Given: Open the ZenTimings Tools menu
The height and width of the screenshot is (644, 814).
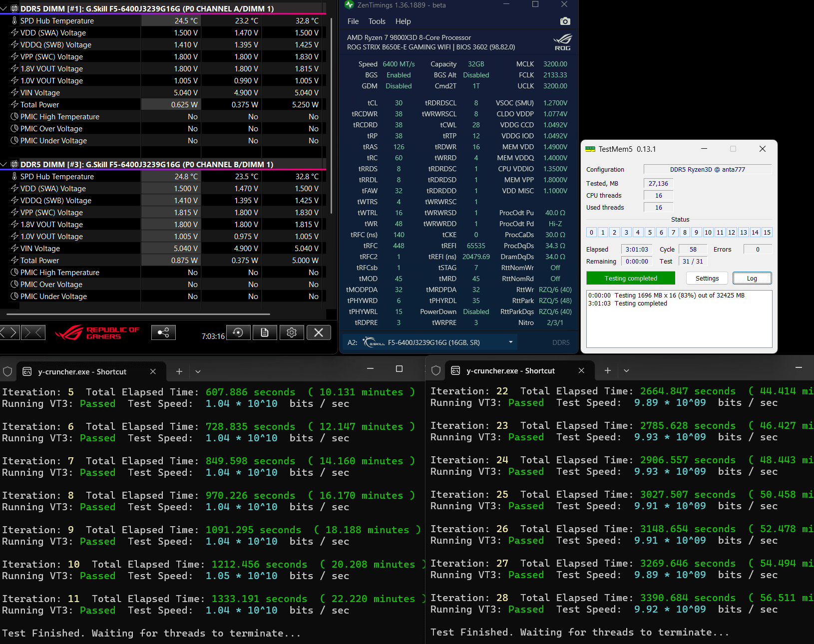Looking at the screenshot, I should click(x=377, y=21).
